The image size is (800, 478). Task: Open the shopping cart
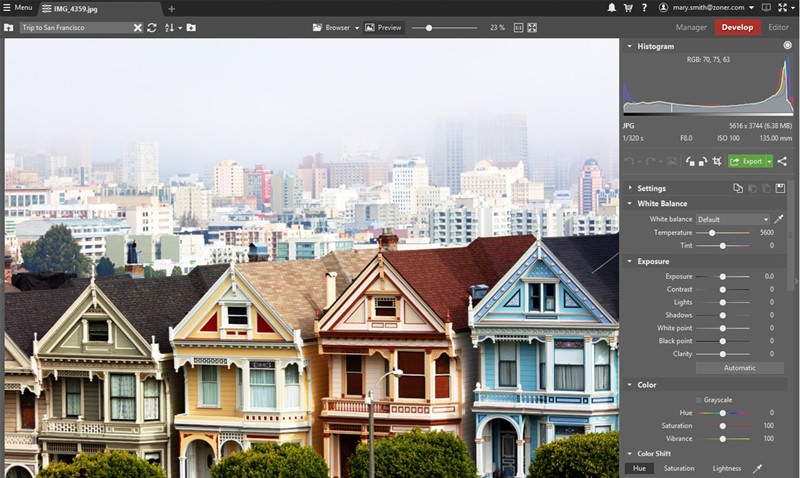[x=628, y=8]
